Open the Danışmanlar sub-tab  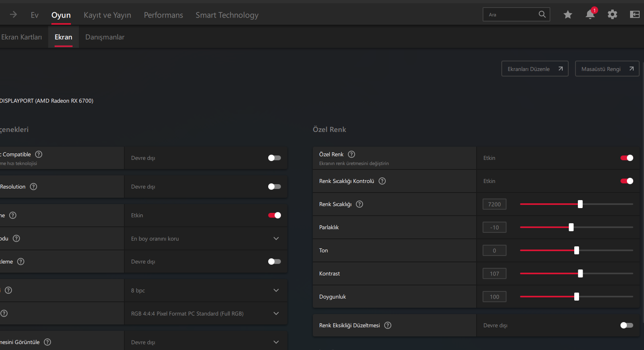pyautogui.click(x=105, y=37)
